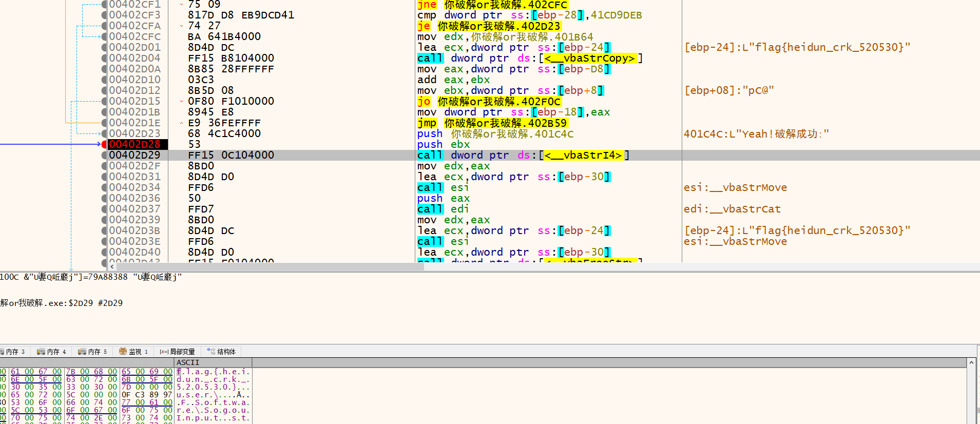Click the "Yeah!破解成功:" comment
The image size is (980, 424).
pyautogui.click(x=756, y=133)
